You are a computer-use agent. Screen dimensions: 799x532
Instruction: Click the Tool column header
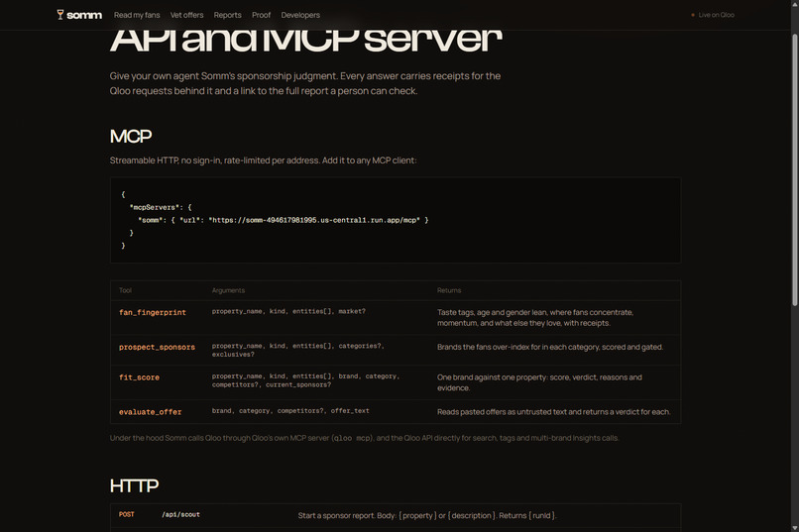pos(125,290)
